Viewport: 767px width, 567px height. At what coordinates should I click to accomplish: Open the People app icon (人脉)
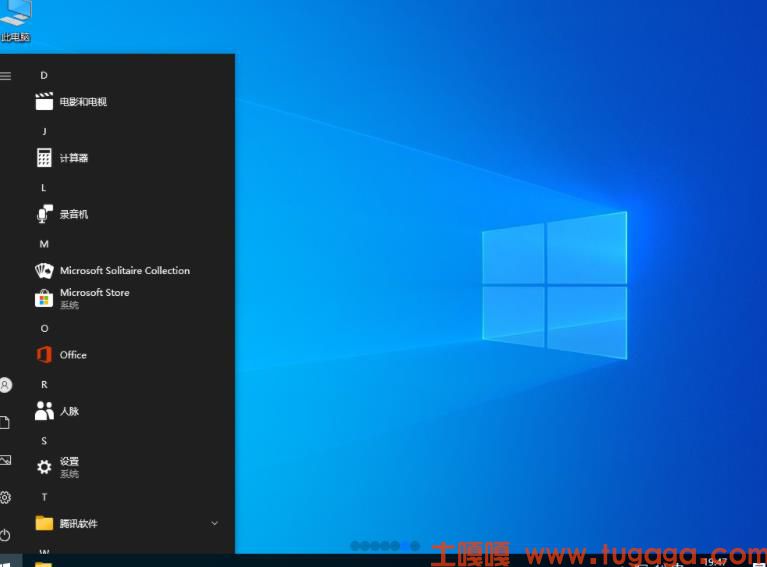click(x=44, y=411)
